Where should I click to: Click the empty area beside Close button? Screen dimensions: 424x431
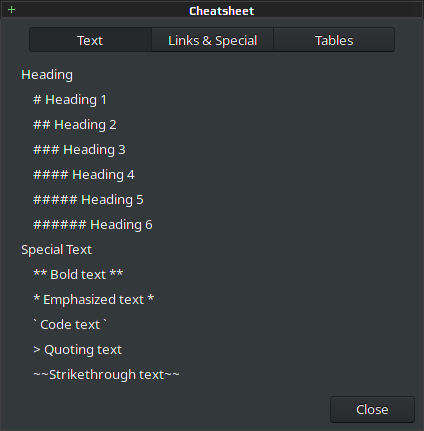coord(167,409)
